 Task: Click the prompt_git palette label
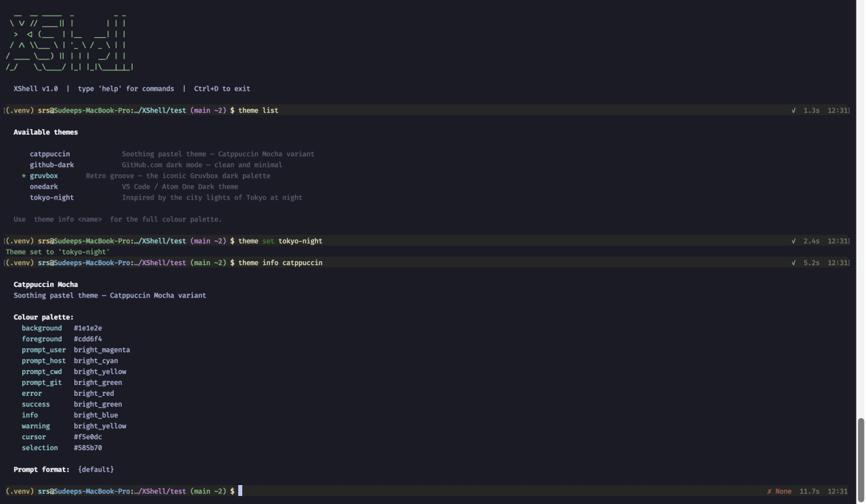tap(41, 382)
